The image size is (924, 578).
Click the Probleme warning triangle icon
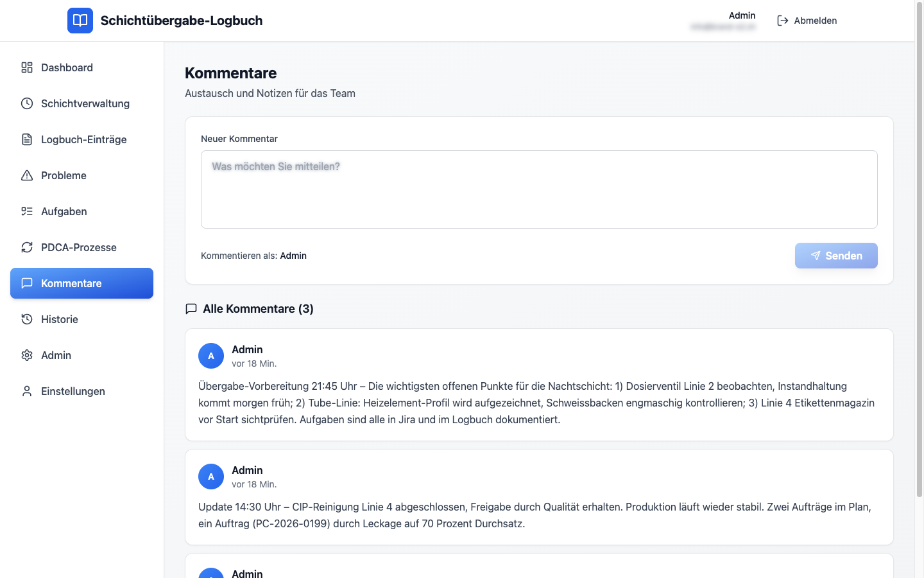(x=27, y=175)
